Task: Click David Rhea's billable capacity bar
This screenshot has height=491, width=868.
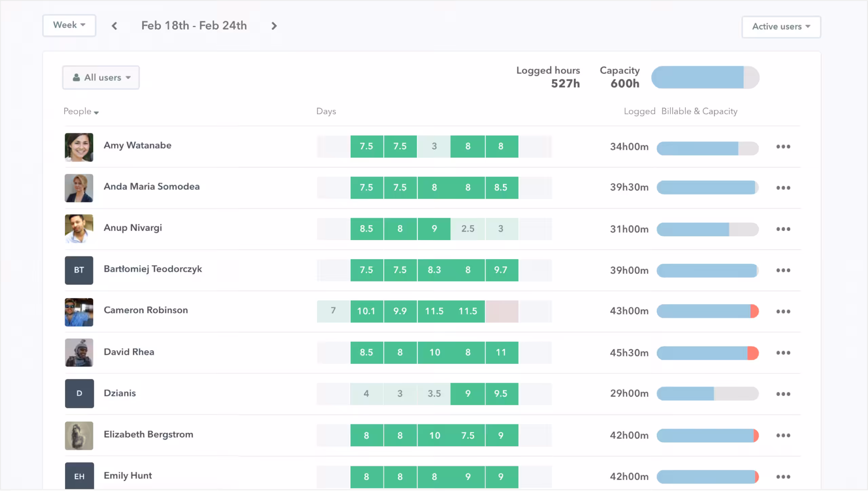Action: [707, 353]
